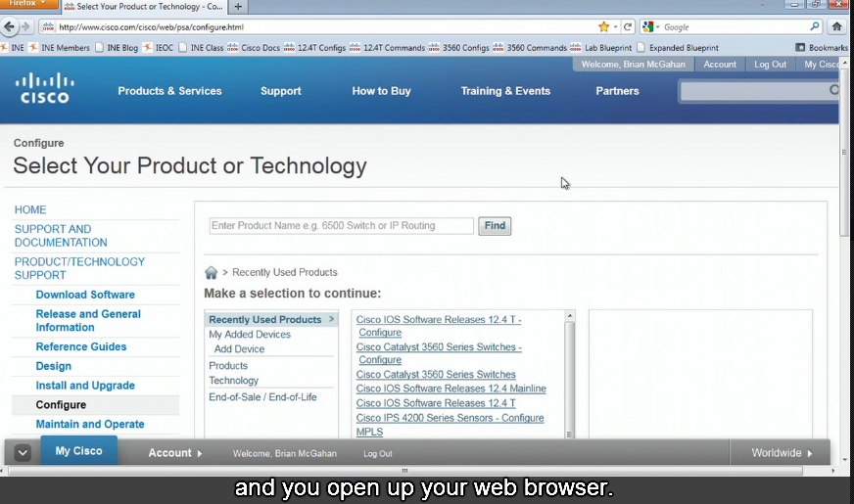The image size is (854, 504).
Task: Open Install and Upgrade sidebar link
Action: [x=85, y=386]
